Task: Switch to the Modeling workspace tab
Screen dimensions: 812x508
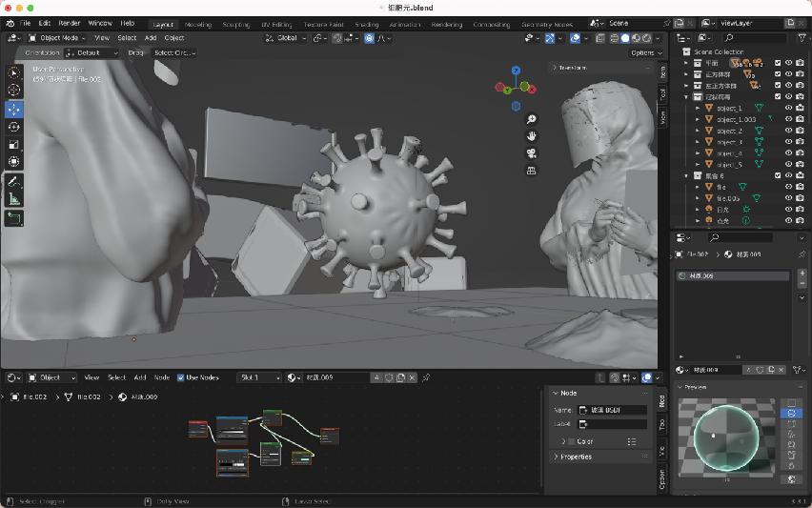Action: (198, 25)
